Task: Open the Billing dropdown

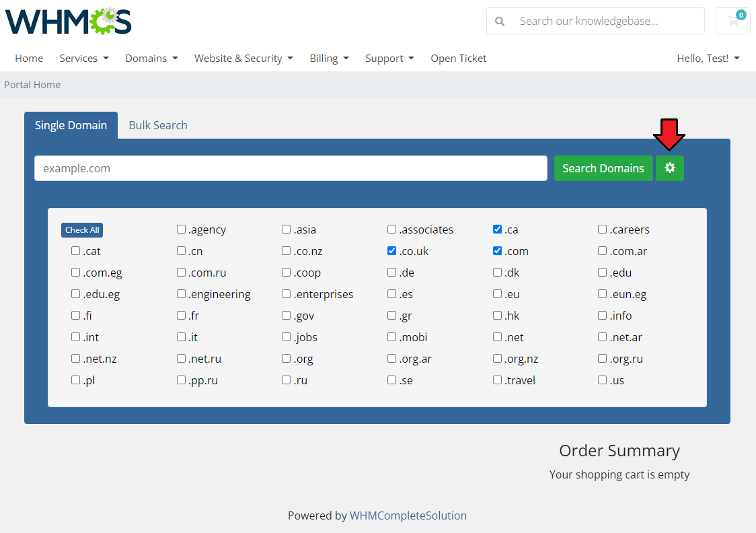Action: pos(329,59)
